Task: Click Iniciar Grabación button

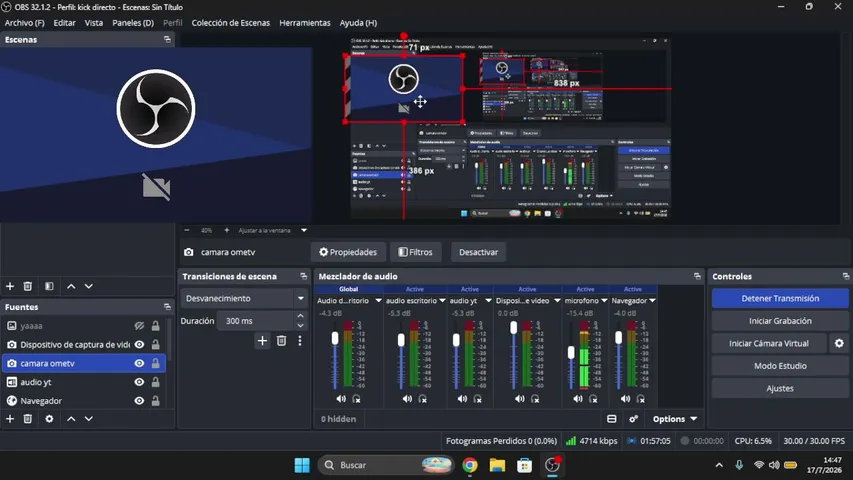Action: [780, 321]
